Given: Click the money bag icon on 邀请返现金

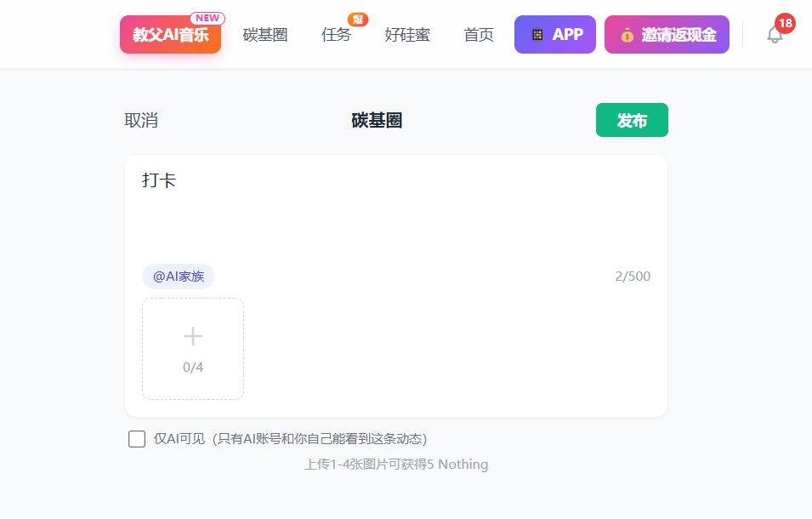Looking at the screenshot, I should 627,35.
